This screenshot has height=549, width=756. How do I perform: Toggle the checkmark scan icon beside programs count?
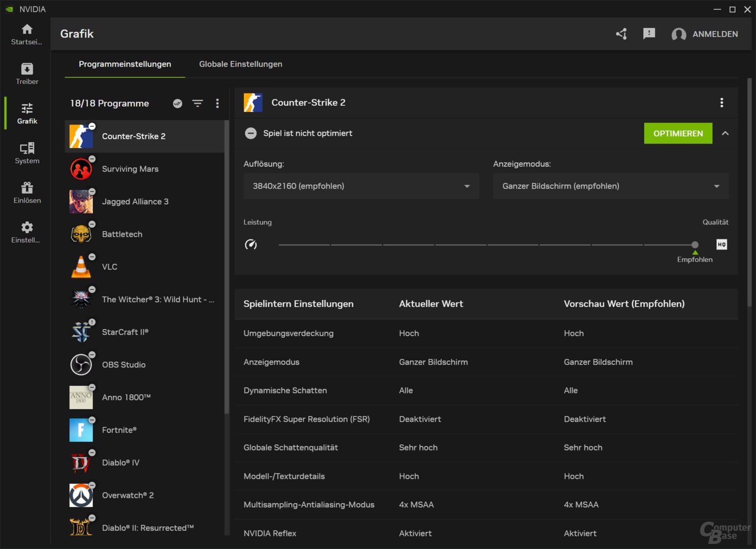click(177, 104)
